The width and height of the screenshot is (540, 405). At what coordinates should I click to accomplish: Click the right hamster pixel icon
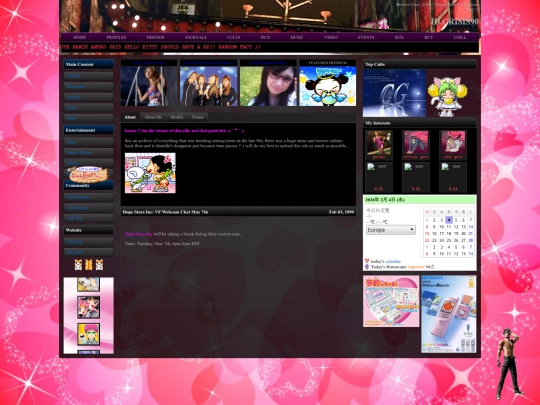tap(99, 264)
